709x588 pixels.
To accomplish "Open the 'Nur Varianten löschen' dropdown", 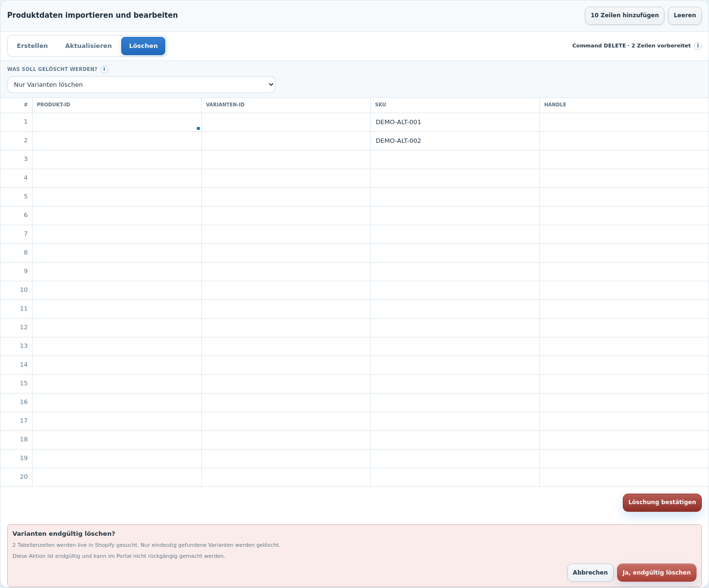I will (x=141, y=85).
